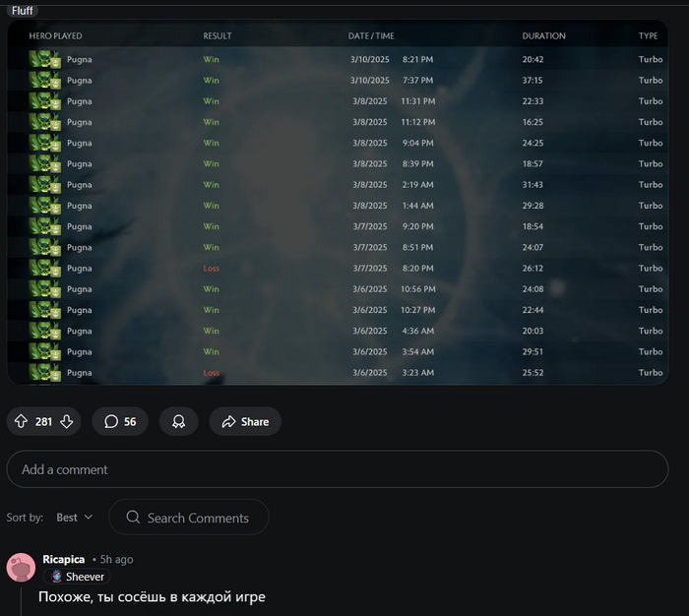Click Pugna hero icon for 9:04 PM match

point(45,143)
